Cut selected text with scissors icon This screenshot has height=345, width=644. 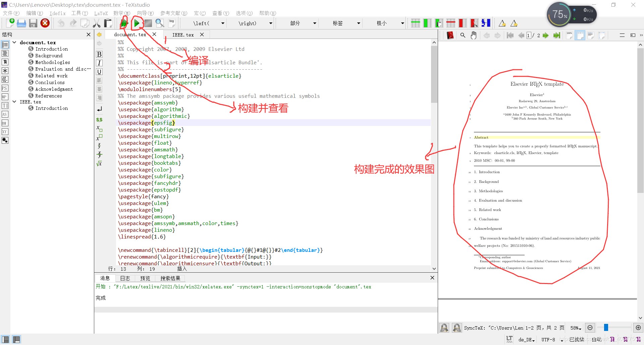pos(97,23)
